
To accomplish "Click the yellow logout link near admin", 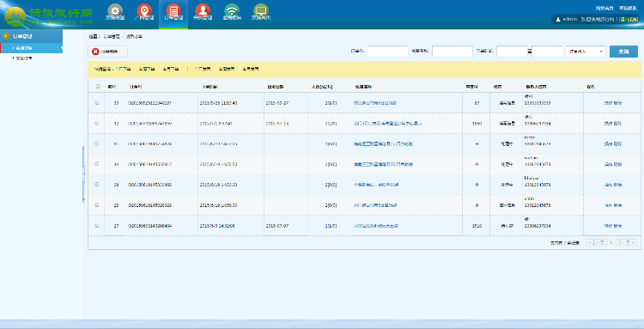I will (x=629, y=19).
